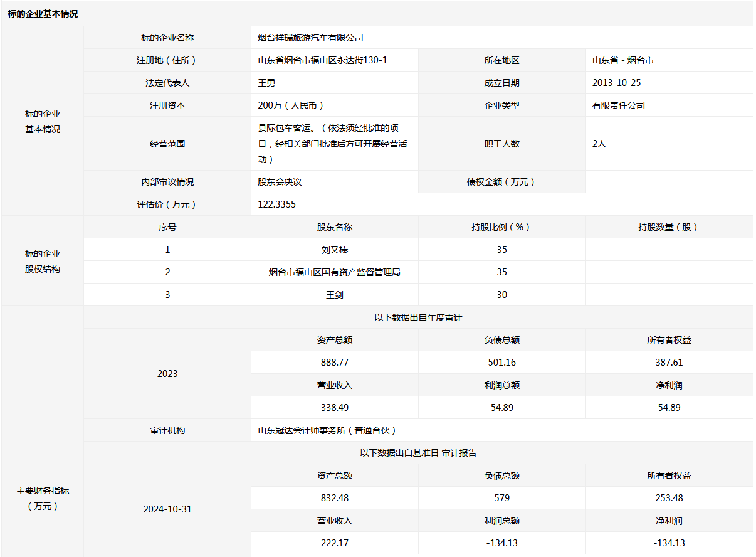Select company name 烟台祥瑞旅游汽车有限公司
This screenshot has width=756, height=557.
point(310,38)
